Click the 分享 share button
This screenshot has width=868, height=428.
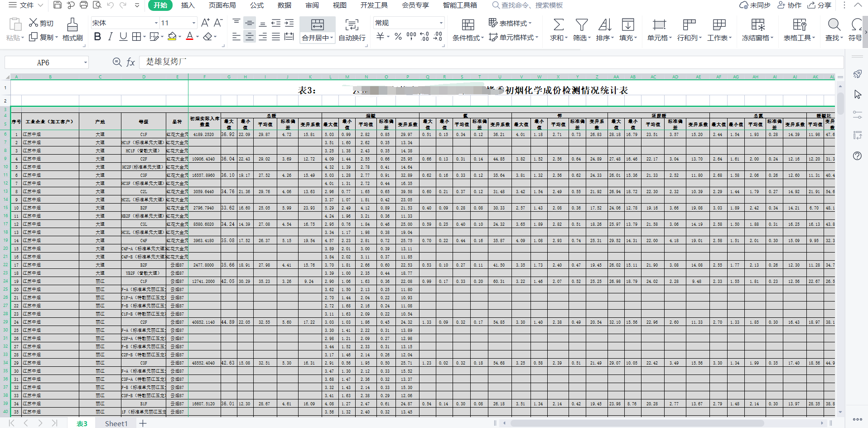(820, 5)
